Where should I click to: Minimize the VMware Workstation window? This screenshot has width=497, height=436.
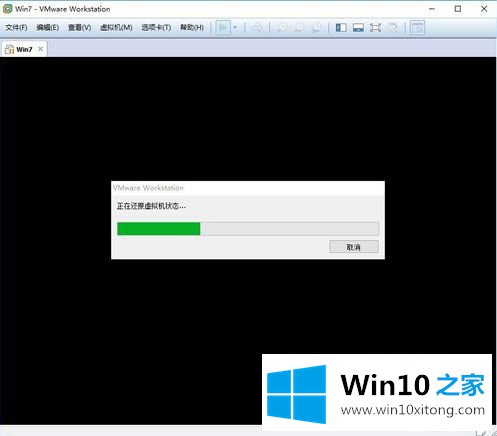432,9
